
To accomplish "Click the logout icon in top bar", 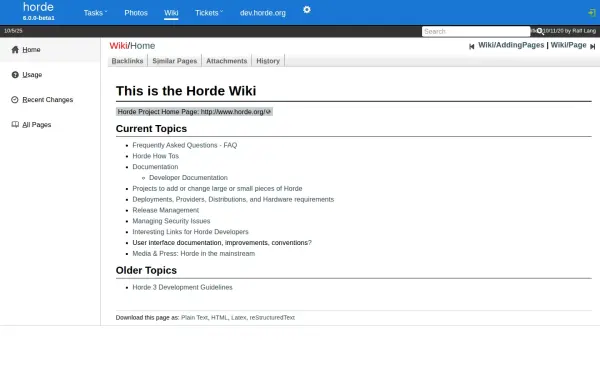I will [x=592, y=13].
